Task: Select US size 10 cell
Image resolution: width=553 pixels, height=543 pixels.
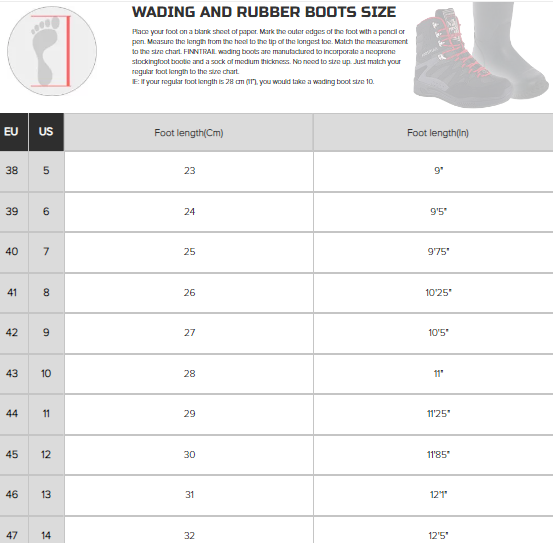Action: (46, 374)
